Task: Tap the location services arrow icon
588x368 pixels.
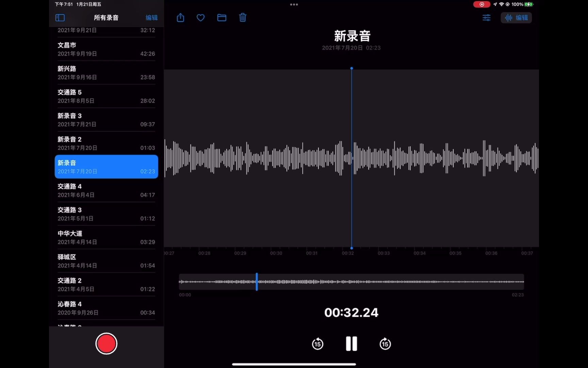Action: point(495,4)
